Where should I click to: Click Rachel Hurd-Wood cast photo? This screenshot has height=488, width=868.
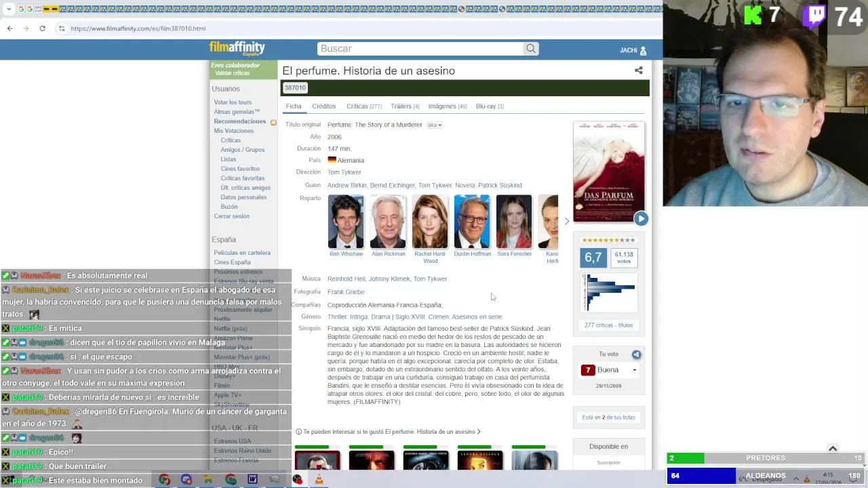tap(430, 222)
